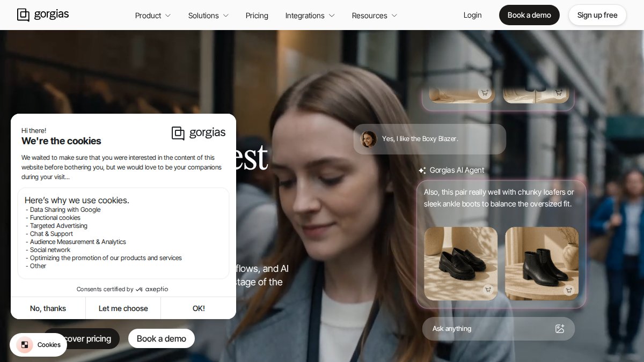Open the Cookies widget button
Image resolution: width=644 pixels, height=362 pixels.
point(38,345)
